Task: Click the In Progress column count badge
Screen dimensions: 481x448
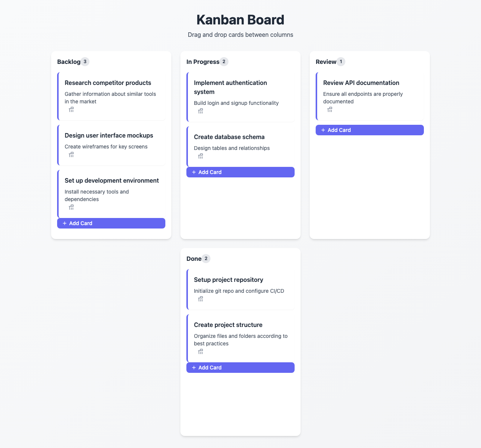Action: click(x=224, y=62)
